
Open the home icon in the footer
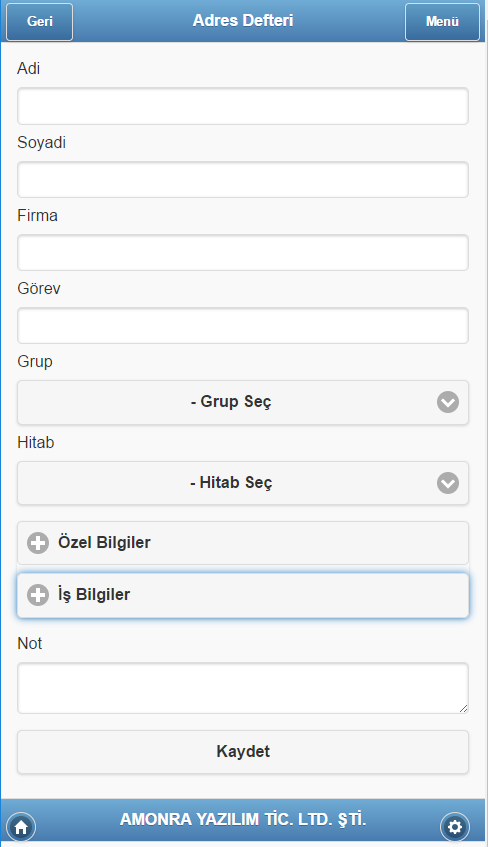tap(21, 827)
